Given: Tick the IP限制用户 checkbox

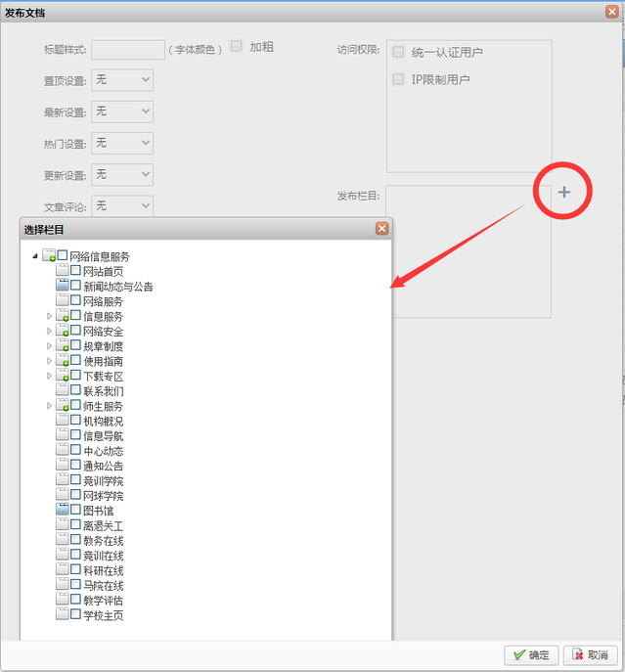Looking at the screenshot, I should point(398,79).
